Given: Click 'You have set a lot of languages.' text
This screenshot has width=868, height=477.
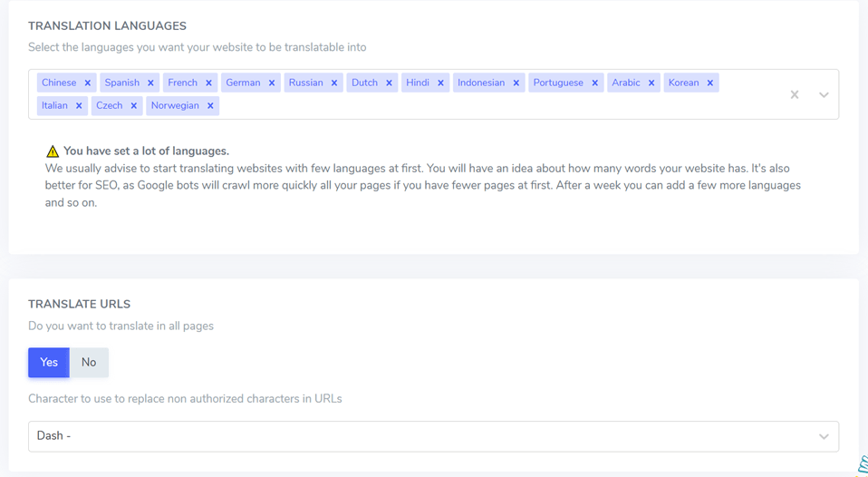Looking at the screenshot, I should (146, 151).
